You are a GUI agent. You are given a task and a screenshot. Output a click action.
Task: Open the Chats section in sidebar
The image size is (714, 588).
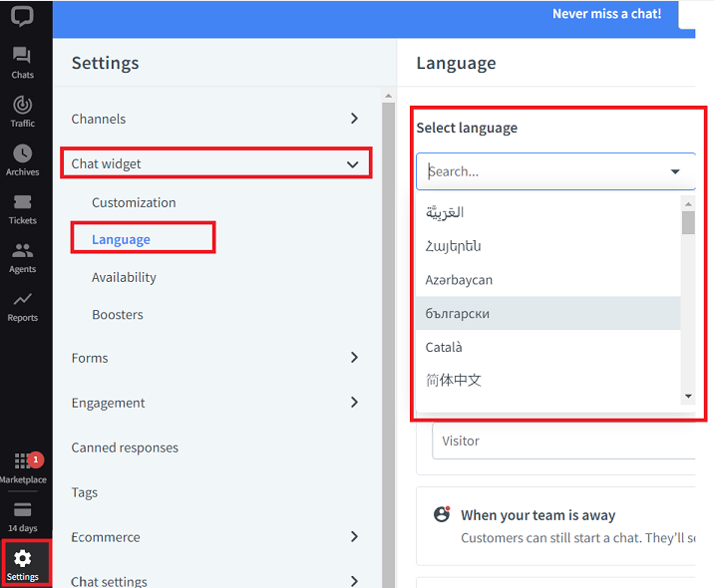tap(22, 62)
